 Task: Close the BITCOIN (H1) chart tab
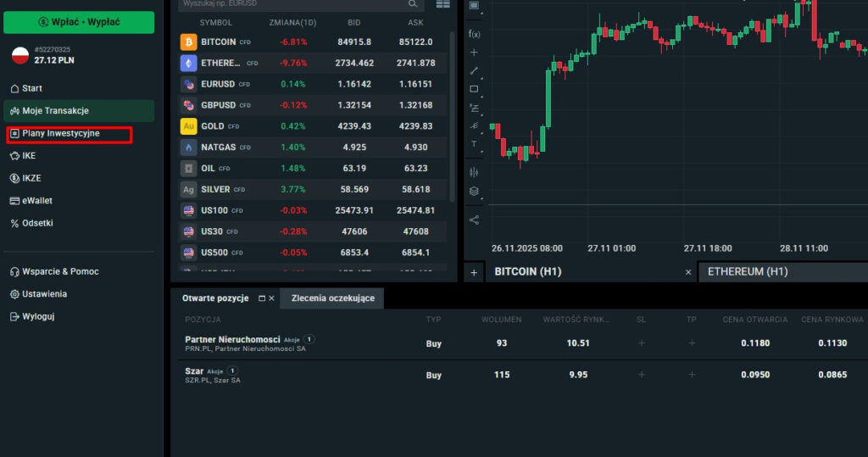(688, 272)
